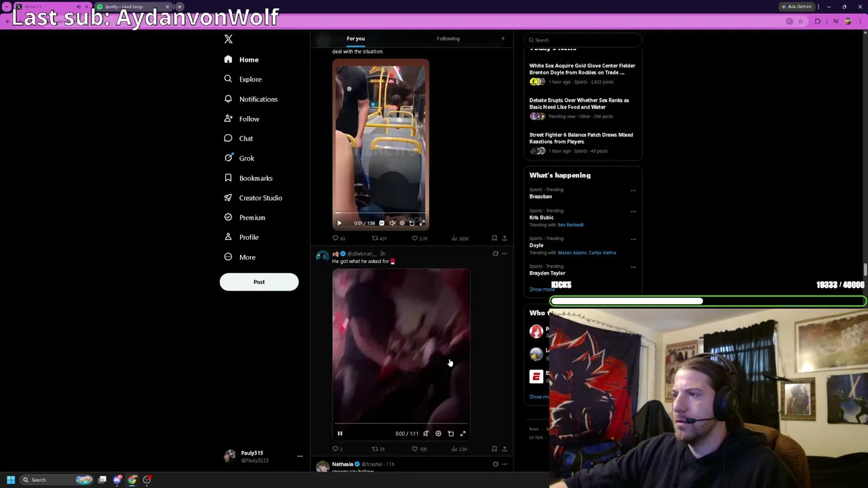Screen dimensions: 868x488
Task: View analytics for post with 2.5K views
Action: pos(460,449)
